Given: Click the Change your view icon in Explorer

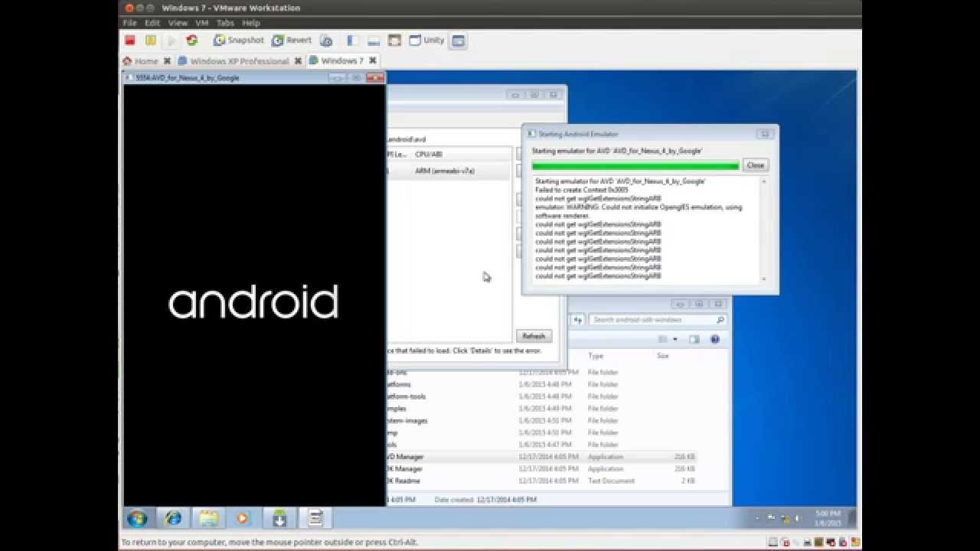Looking at the screenshot, I should tap(663, 340).
